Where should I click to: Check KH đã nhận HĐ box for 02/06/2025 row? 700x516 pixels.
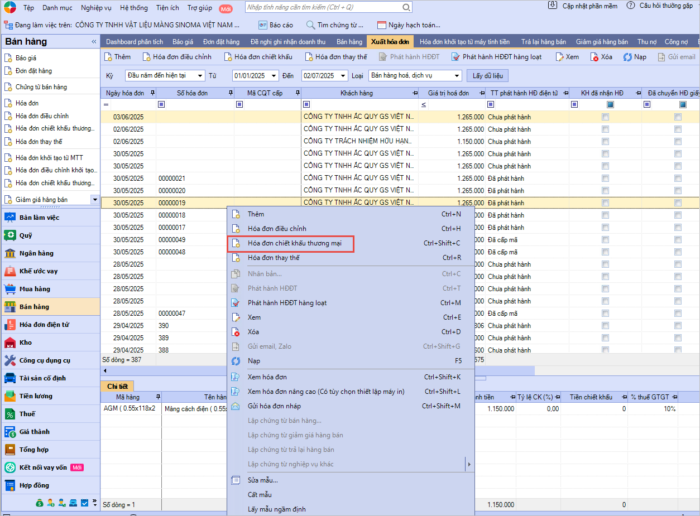point(605,129)
